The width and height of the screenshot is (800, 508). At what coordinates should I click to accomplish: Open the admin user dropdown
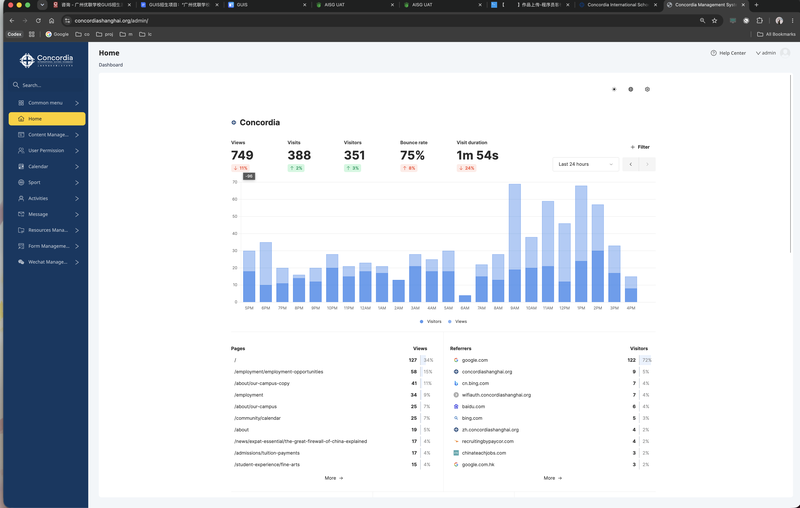tap(766, 53)
